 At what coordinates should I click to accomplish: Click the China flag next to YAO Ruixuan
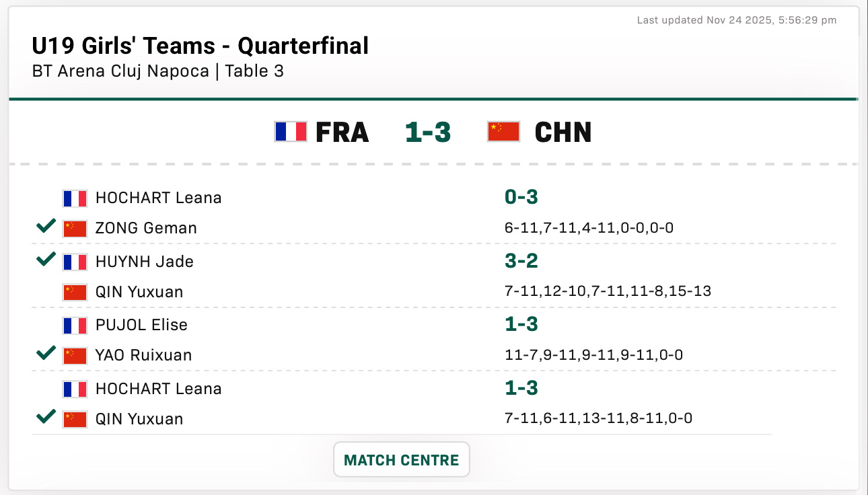75,354
